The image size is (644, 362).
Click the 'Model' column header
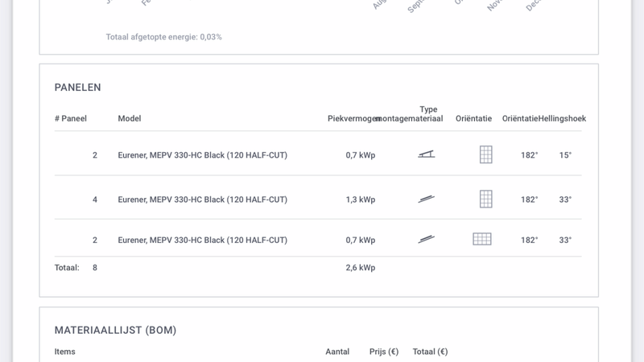click(x=130, y=118)
